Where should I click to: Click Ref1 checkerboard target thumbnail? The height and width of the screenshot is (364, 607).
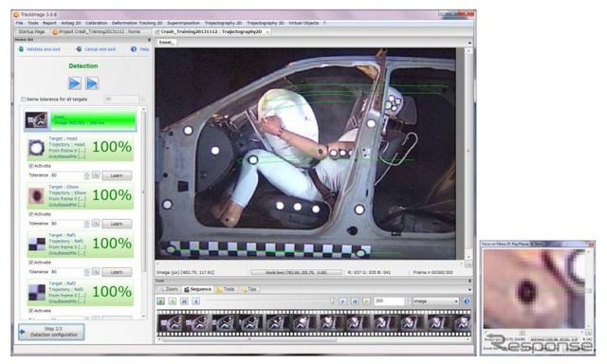pos(37,245)
